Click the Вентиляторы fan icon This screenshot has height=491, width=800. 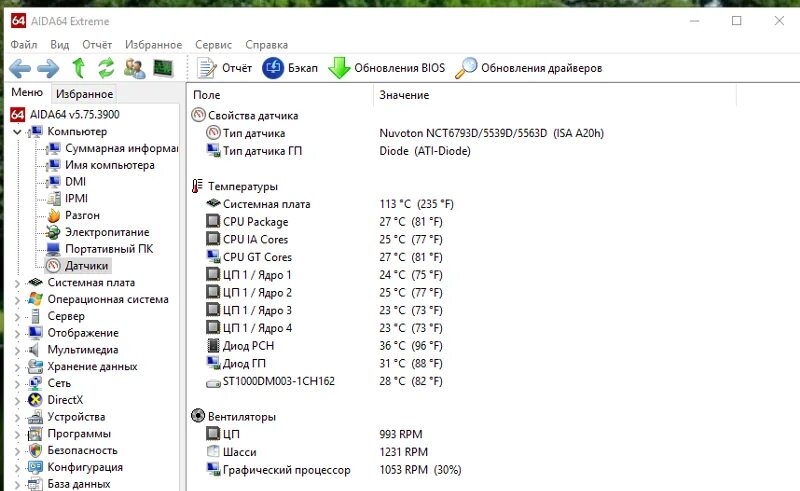(198, 416)
